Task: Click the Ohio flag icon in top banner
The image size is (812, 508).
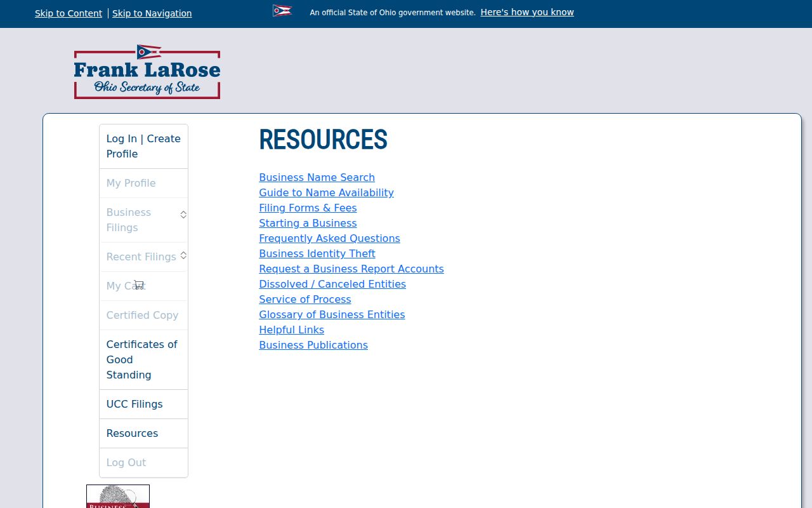Action: [282, 11]
